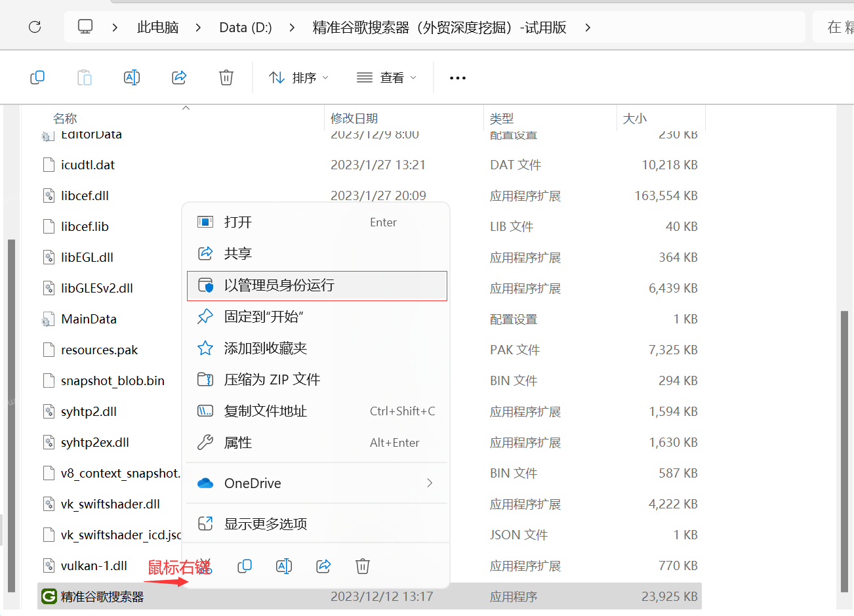
Task: Click the Rename icon at context menu bottom
Action: (x=284, y=566)
